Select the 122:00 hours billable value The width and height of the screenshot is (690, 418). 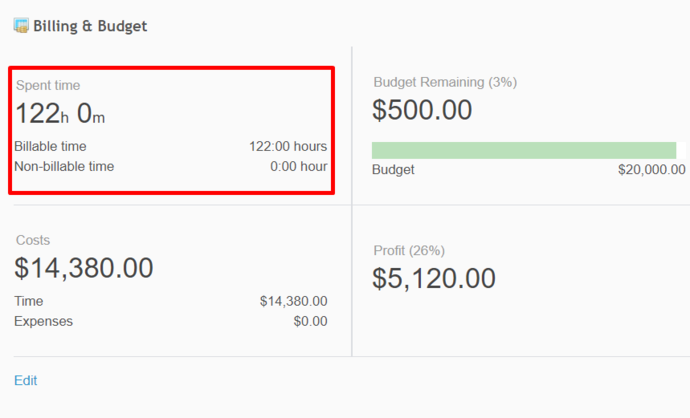click(x=288, y=146)
